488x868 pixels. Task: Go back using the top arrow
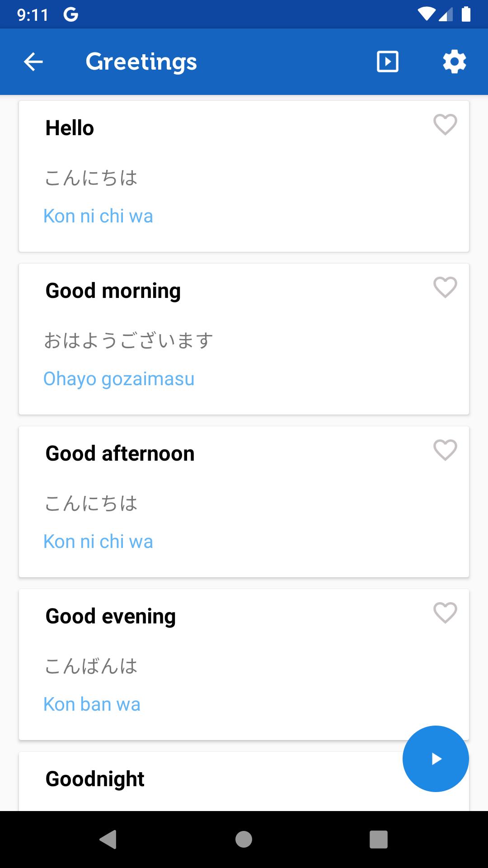point(33,62)
